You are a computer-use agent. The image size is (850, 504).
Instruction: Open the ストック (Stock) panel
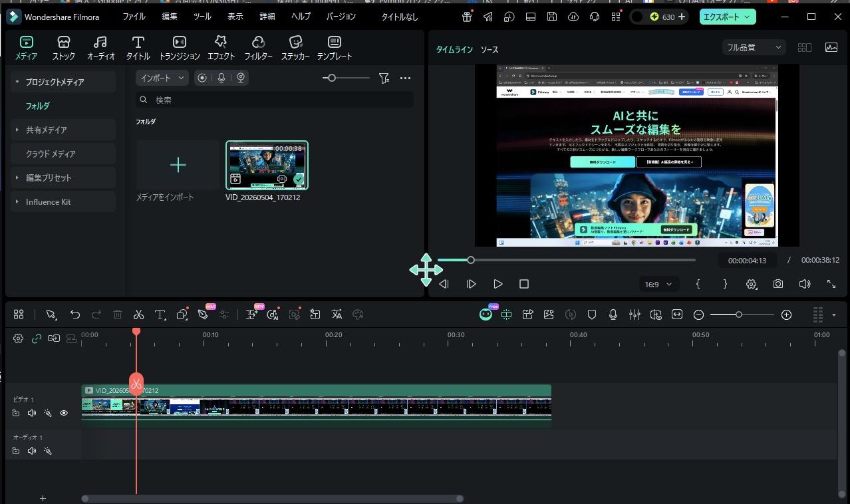[64, 49]
